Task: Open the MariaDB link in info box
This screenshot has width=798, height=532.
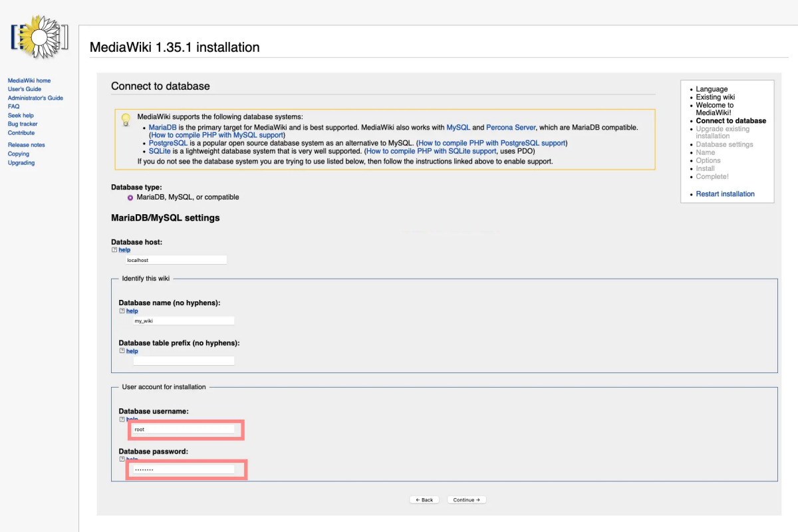Action: pos(162,127)
